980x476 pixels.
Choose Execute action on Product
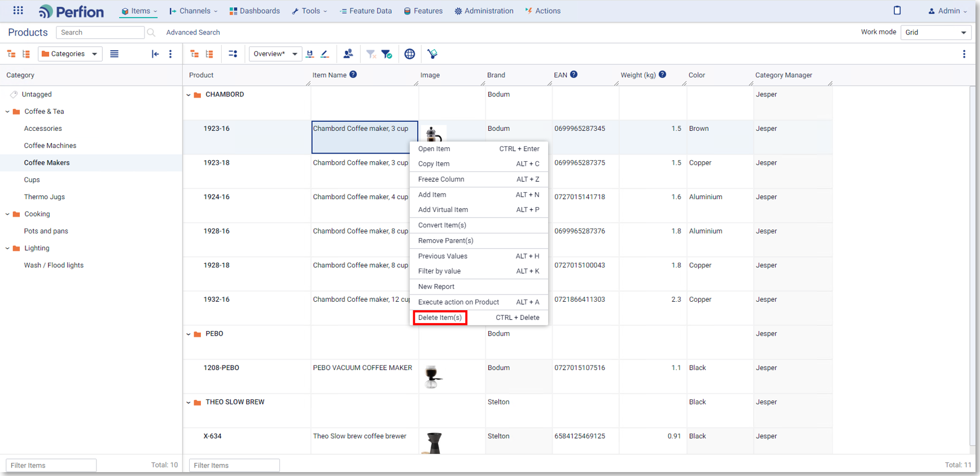click(479, 302)
